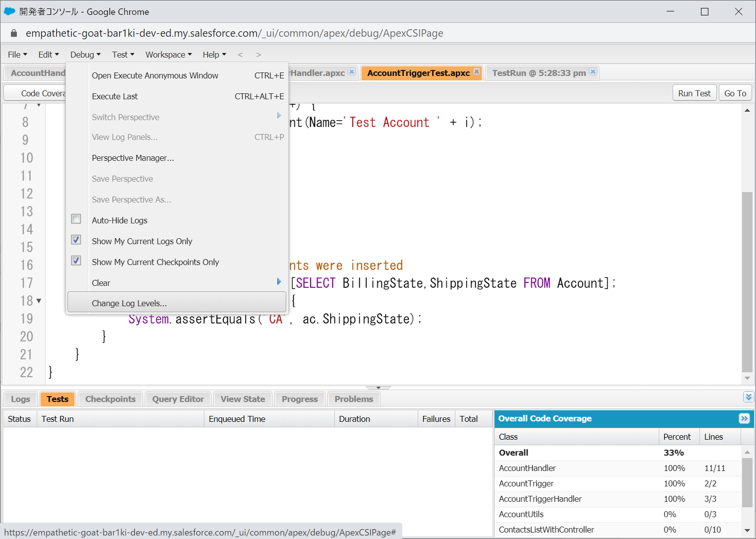Select Open Execute Anonymous Window

coord(177,75)
